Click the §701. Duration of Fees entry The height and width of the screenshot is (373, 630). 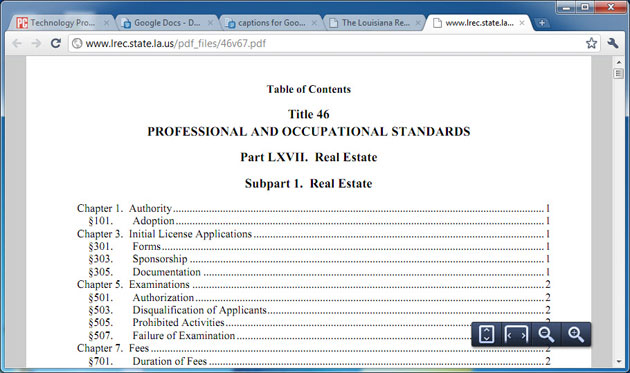point(319,361)
